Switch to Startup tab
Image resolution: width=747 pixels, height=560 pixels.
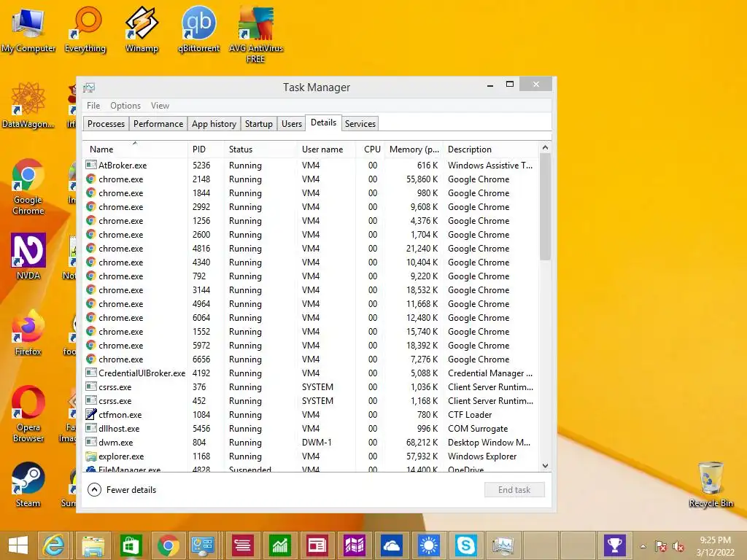pyautogui.click(x=259, y=124)
